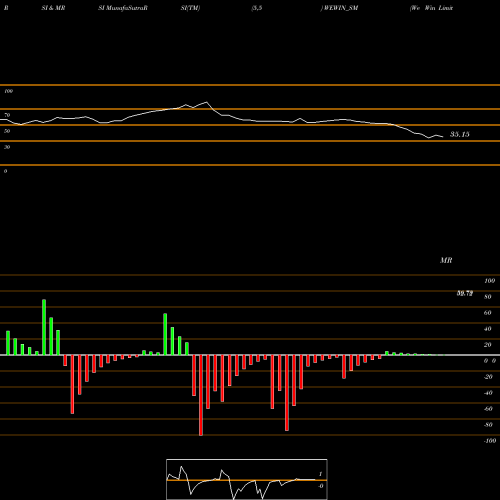Viewport: 500px width, 500px height.
Task: Click the tallest green histogram bar
Action: pyautogui.click(x=44, y=327)
